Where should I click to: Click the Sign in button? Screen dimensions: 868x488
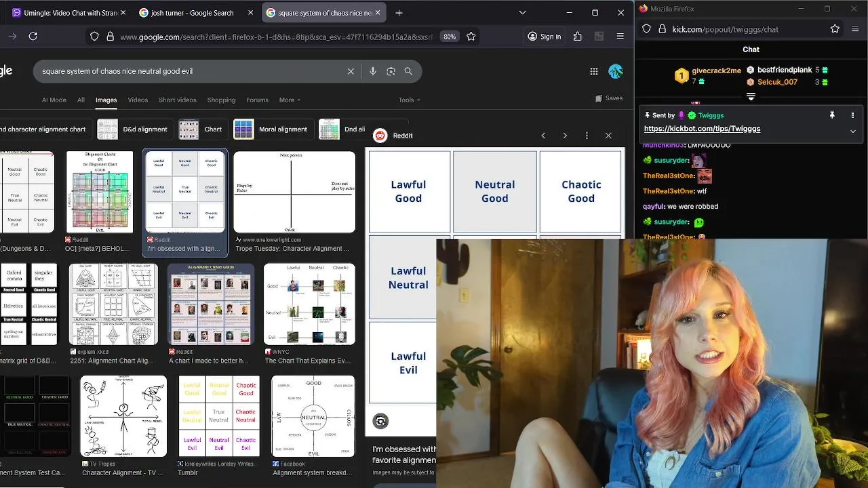click(545, 37)
